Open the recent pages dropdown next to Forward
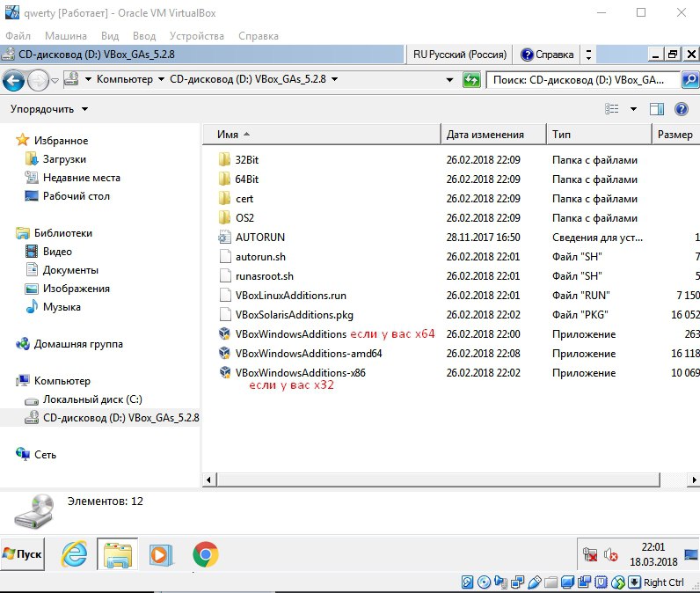Image resolution: width=700 pixels, height=593 pixels. tap(55, 81)
